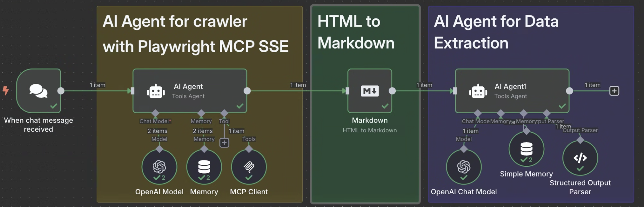The height and width of the screenshot is (207, 644).
Task: Open the AI Agent Tools Agent node
Action: [190, 91]
